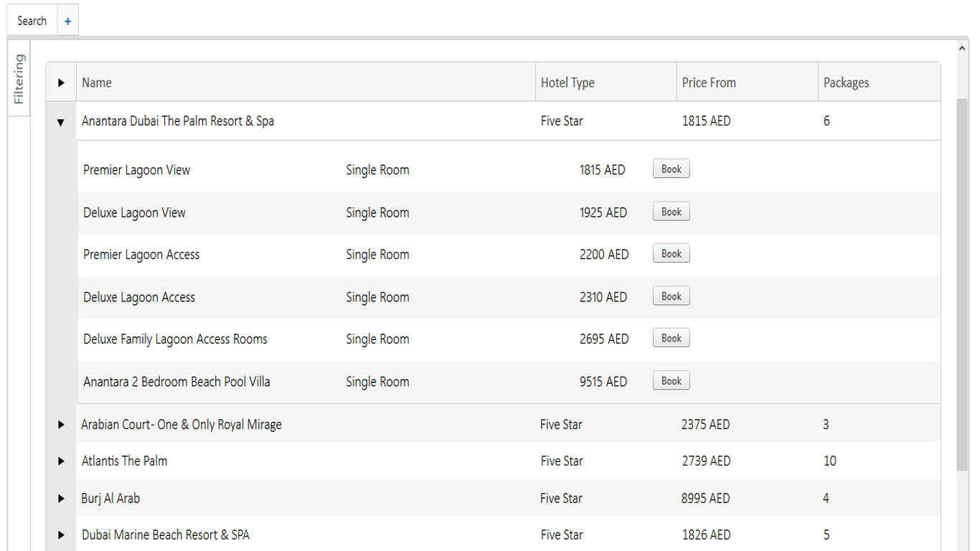Viewport: 980px width, 551px height.
Task: Click the plus icon to add a search tab
Action: [x=67, y=22]
